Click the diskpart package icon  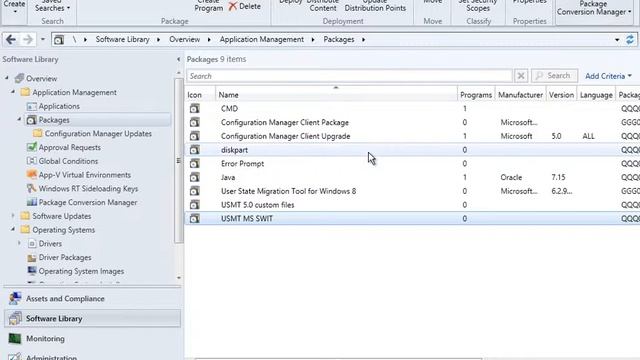pos(195,150)
